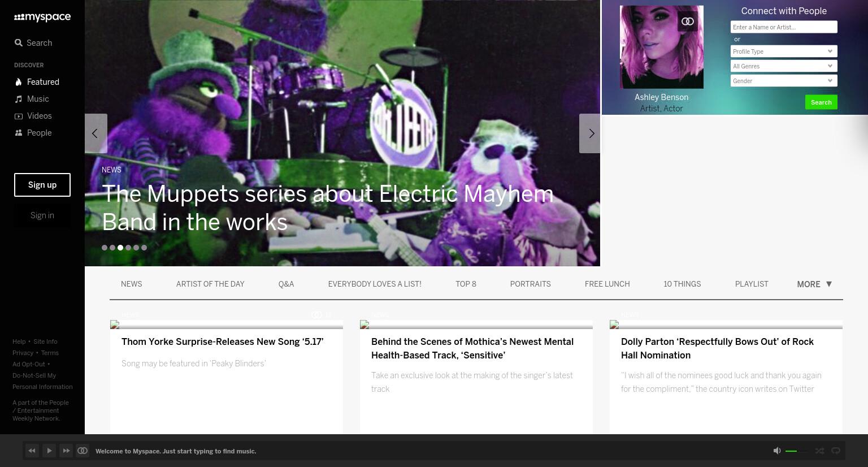Open the Ashley Benson name link

pos(661,97)
